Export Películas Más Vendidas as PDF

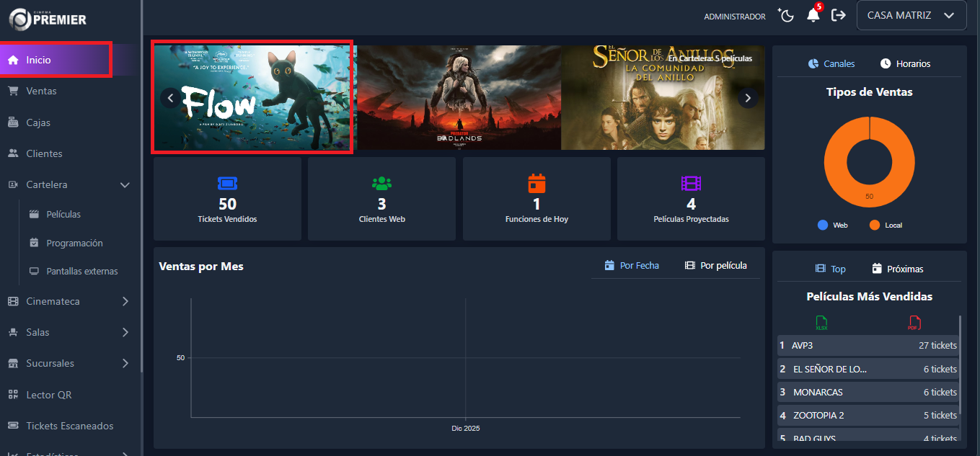(x=914, y=323)
